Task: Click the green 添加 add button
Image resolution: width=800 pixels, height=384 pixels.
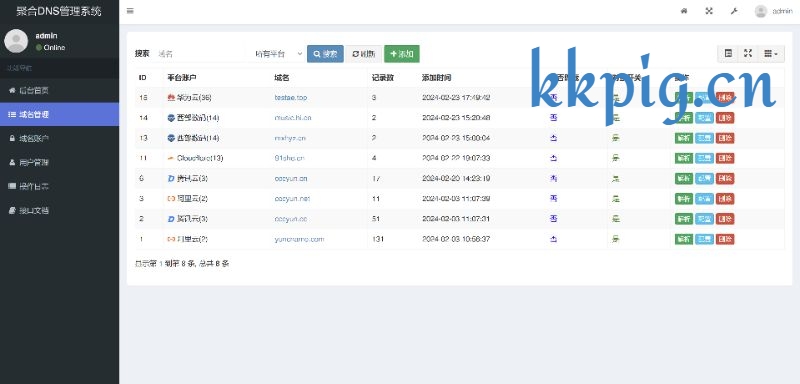Action: click(x=402, y=54)
